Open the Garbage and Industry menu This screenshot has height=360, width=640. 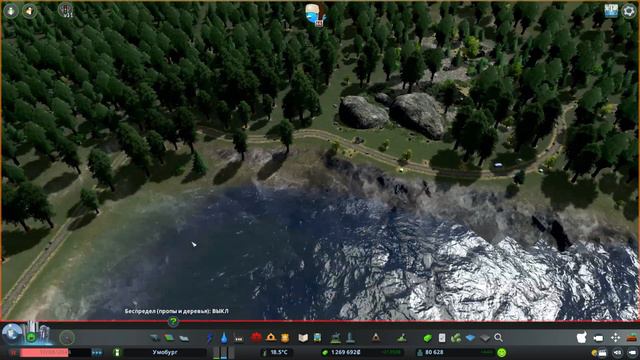pyautogui.click(x=239, y=338)
